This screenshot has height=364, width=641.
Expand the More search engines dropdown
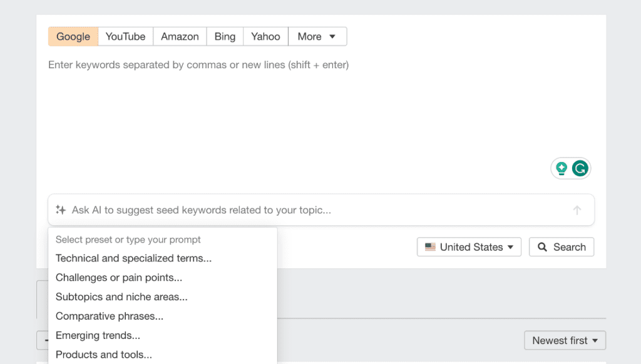click(317, 36)
